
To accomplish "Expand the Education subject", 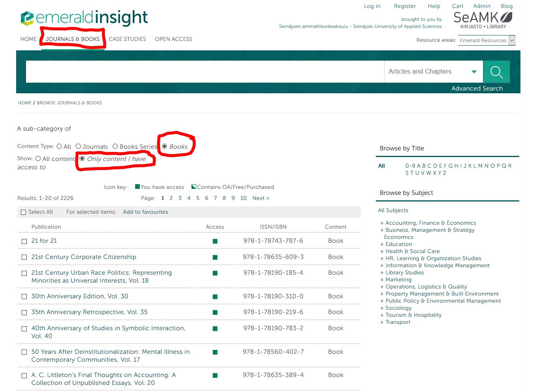I will 382,244.
